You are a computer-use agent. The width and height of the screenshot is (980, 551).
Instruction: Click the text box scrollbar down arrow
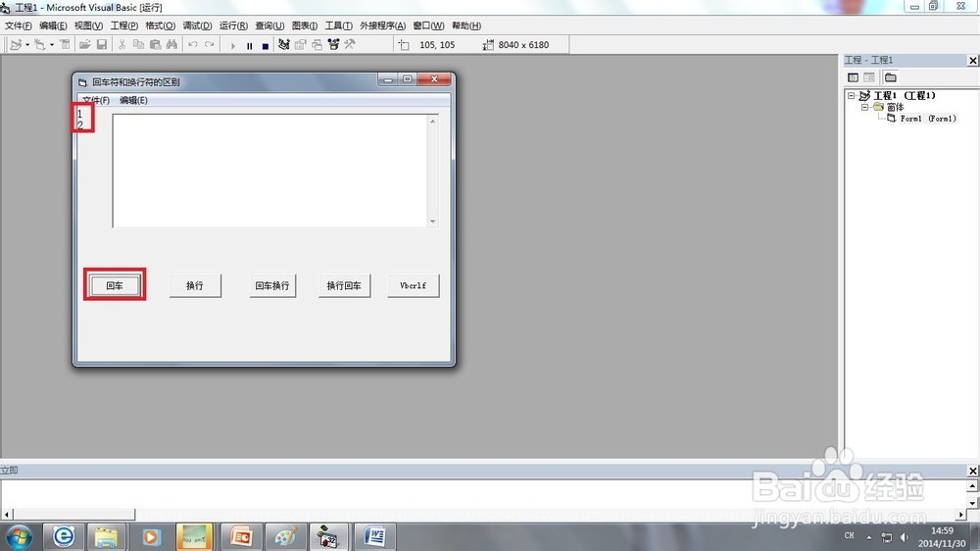click(x=432, y=222)
